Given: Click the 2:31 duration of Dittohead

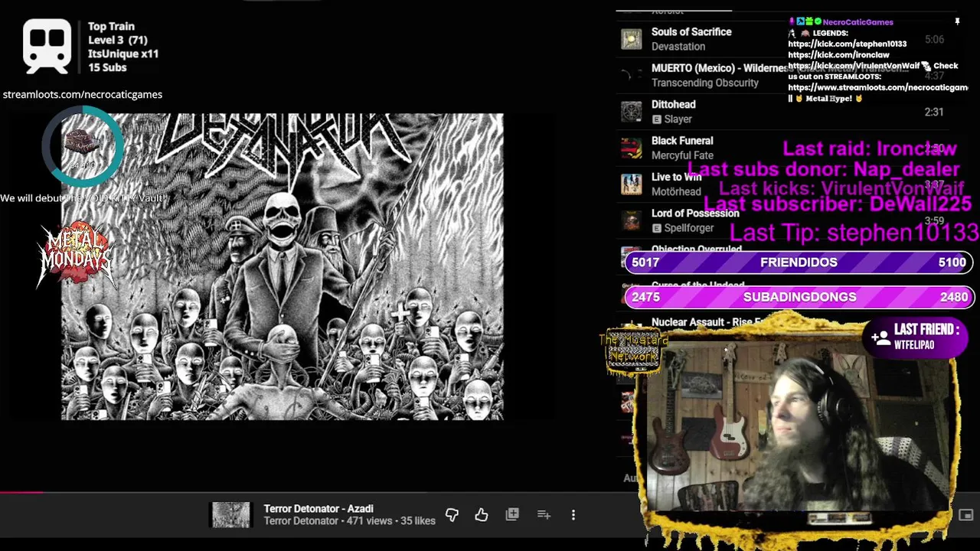Looking at the screenshot, I should point(934,112).
